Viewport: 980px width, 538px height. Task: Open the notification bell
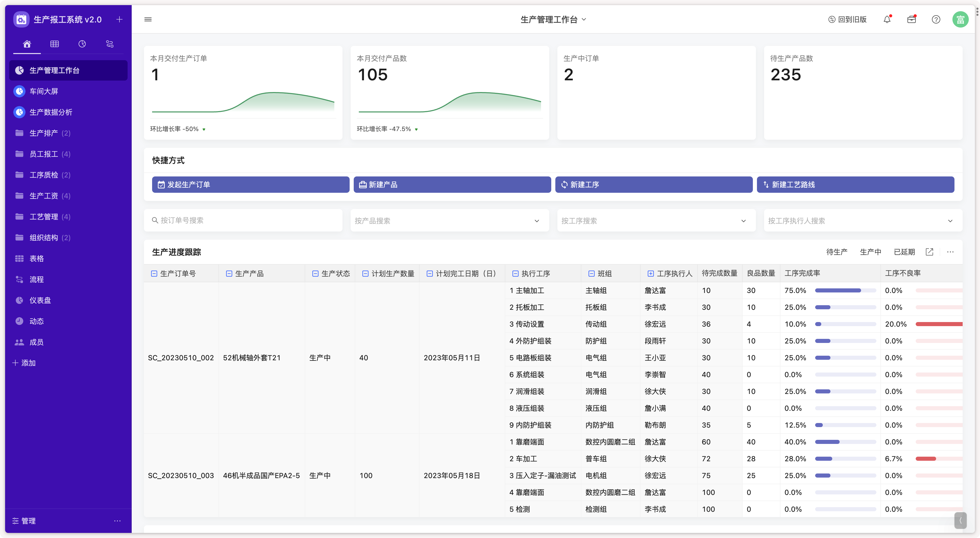pyautogui.click(x=887, y=19)
